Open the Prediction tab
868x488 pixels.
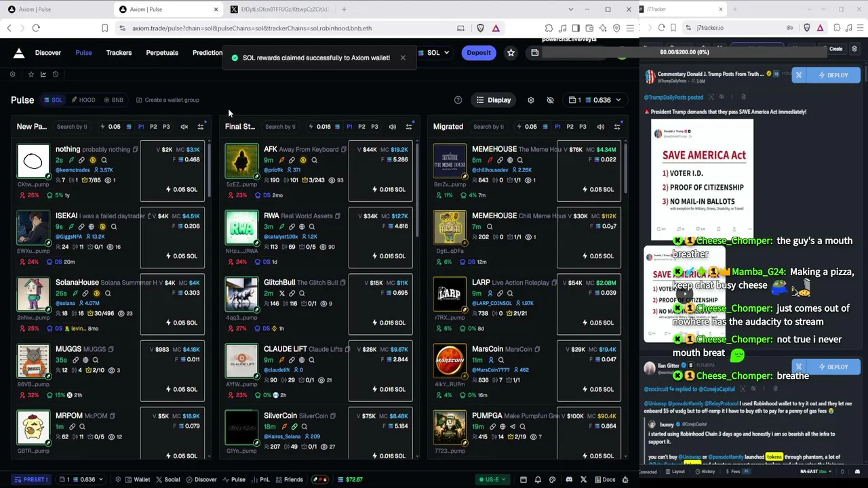coord(208,53)
